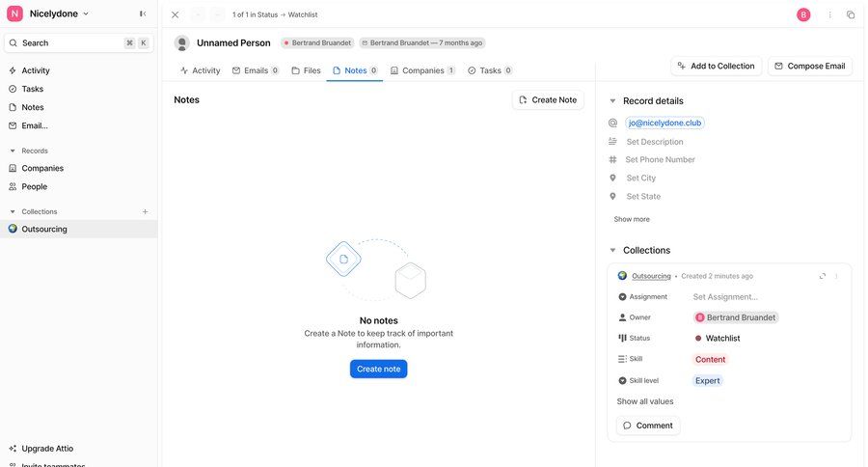Viewport: 868px width, 467px height.
Task: Switch to the Emails tab
Action: [x=256, y=70]
